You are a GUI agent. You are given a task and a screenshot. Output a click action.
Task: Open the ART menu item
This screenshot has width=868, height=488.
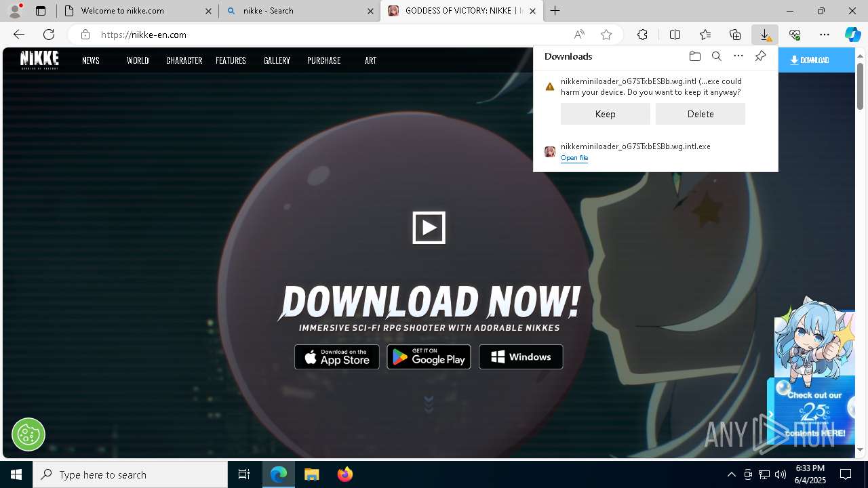[x=370, y=60]
